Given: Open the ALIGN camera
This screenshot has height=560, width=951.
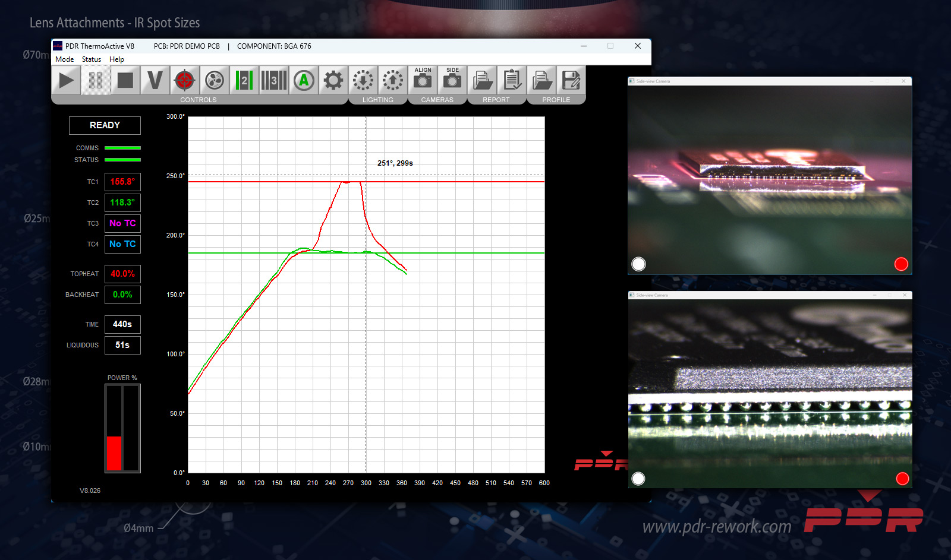Looking at the screenshot, I should click(423, 79).
